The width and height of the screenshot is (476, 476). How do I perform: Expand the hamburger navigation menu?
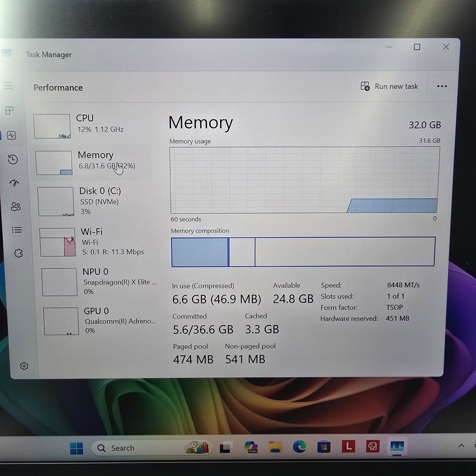click(x=8, y=86)
